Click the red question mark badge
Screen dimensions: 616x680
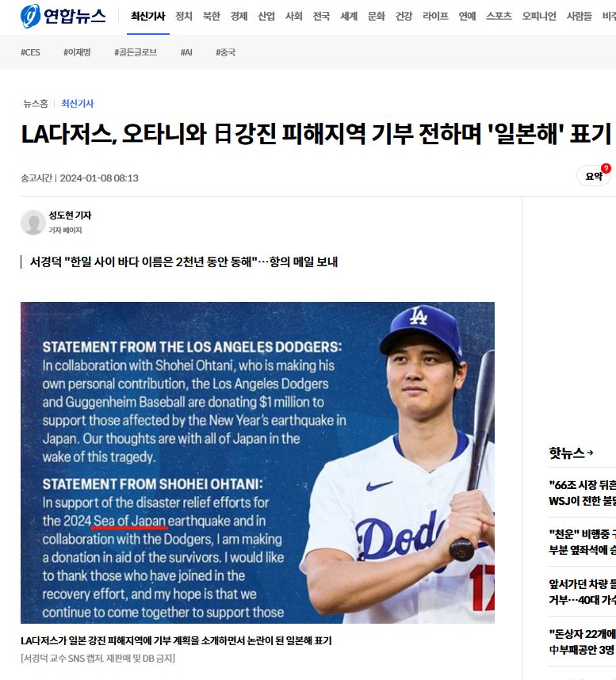click(x=606, y=168)
